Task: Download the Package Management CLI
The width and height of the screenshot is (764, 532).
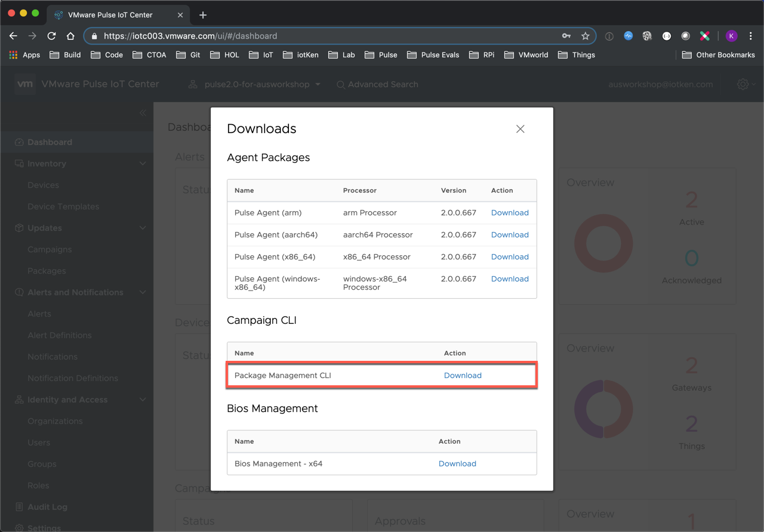Action: point(463,376)
